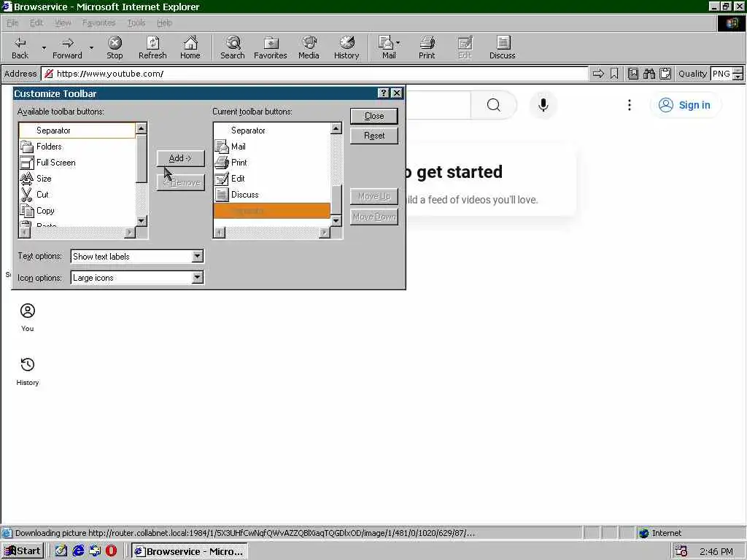
Task: Open YouTube three-dot settings menu
Action: 630,105
